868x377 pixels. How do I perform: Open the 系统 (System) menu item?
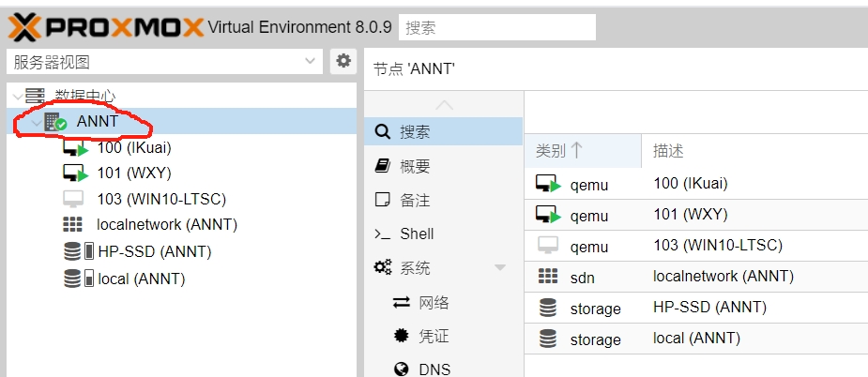(x=444, y=268)
